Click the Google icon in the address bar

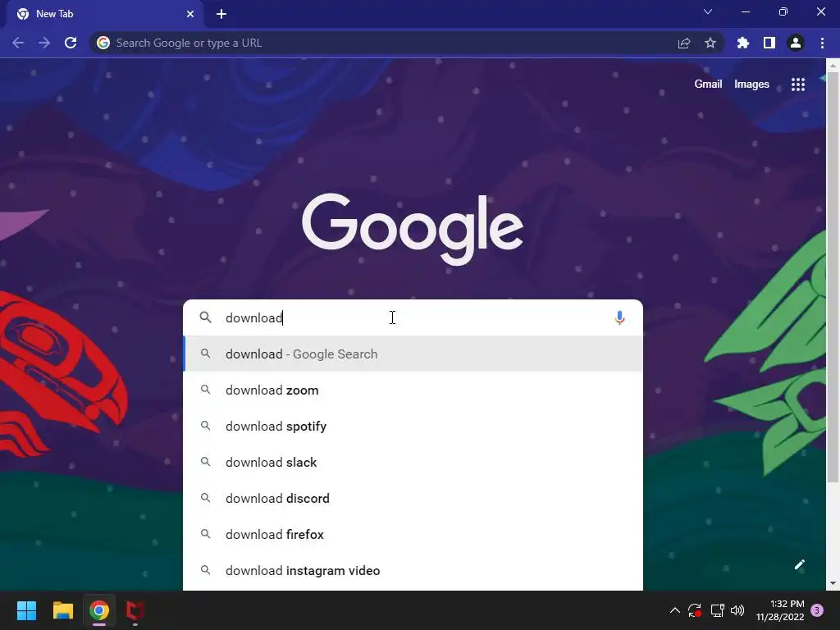103,43
